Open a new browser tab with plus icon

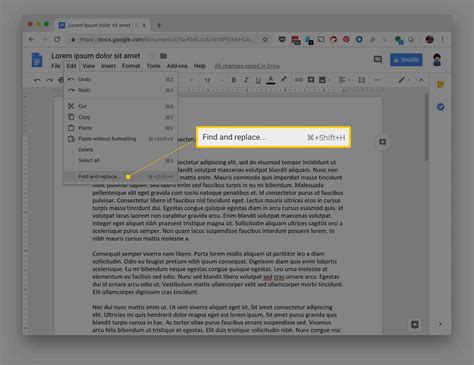tap(159, 25)
